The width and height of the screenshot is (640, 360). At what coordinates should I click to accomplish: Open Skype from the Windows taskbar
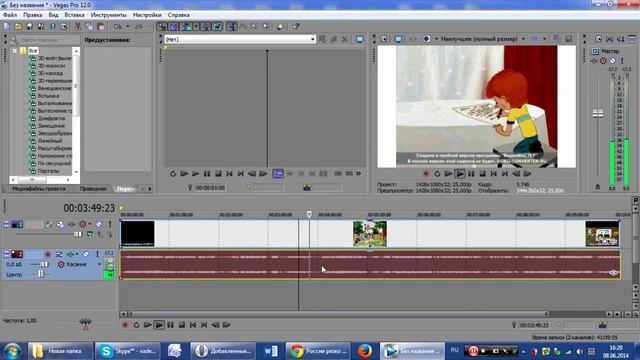click(x=127, y=351)
